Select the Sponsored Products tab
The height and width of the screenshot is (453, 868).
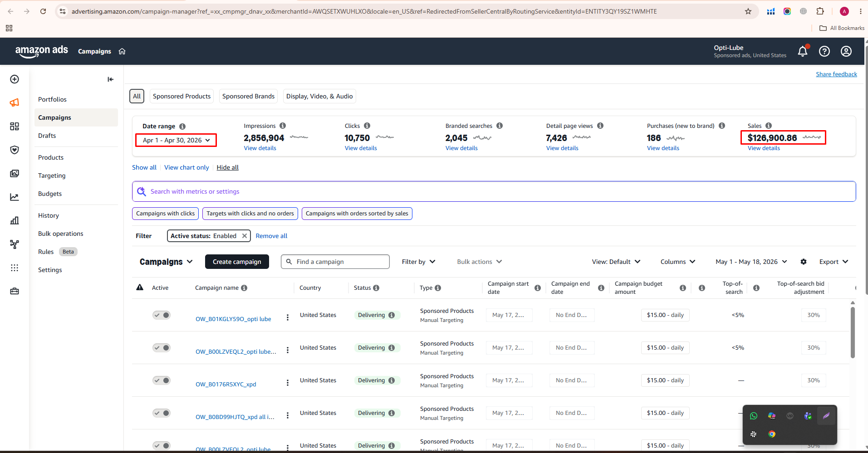point(181,96)
